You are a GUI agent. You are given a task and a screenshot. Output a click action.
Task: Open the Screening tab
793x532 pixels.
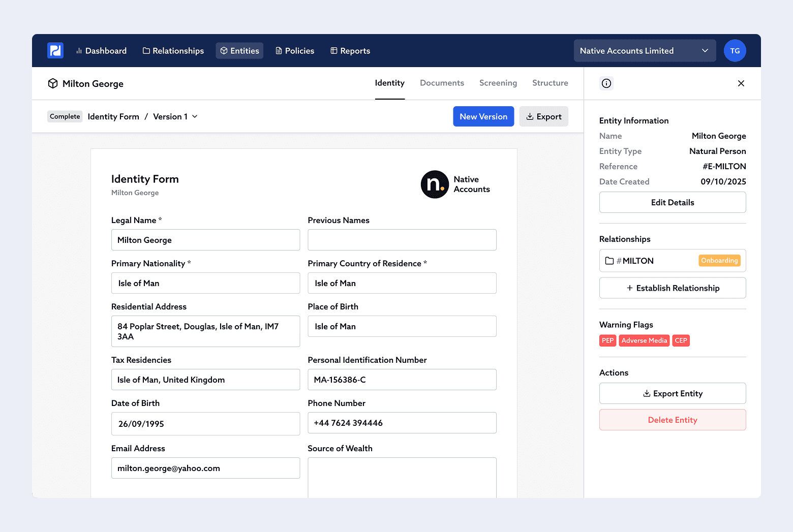(498, 83)
